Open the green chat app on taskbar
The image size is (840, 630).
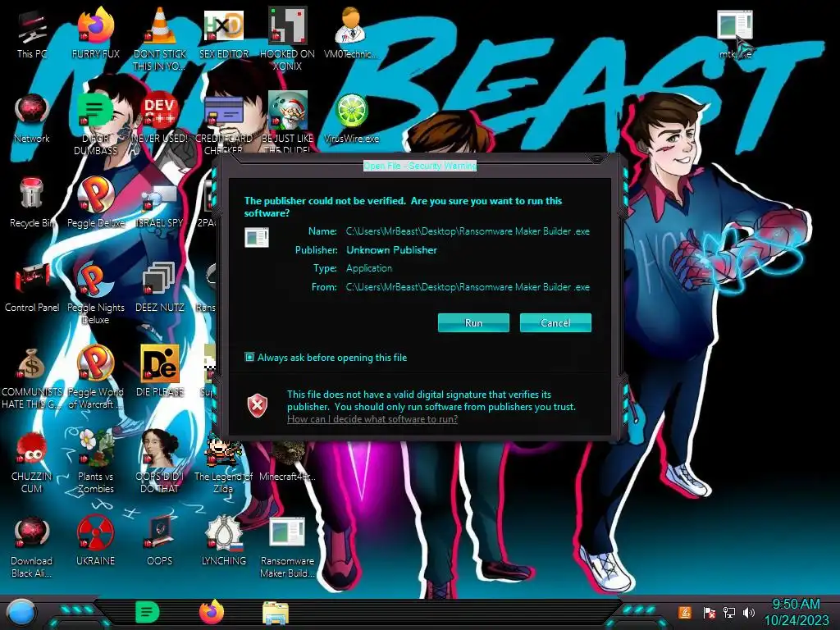[148, 612]
